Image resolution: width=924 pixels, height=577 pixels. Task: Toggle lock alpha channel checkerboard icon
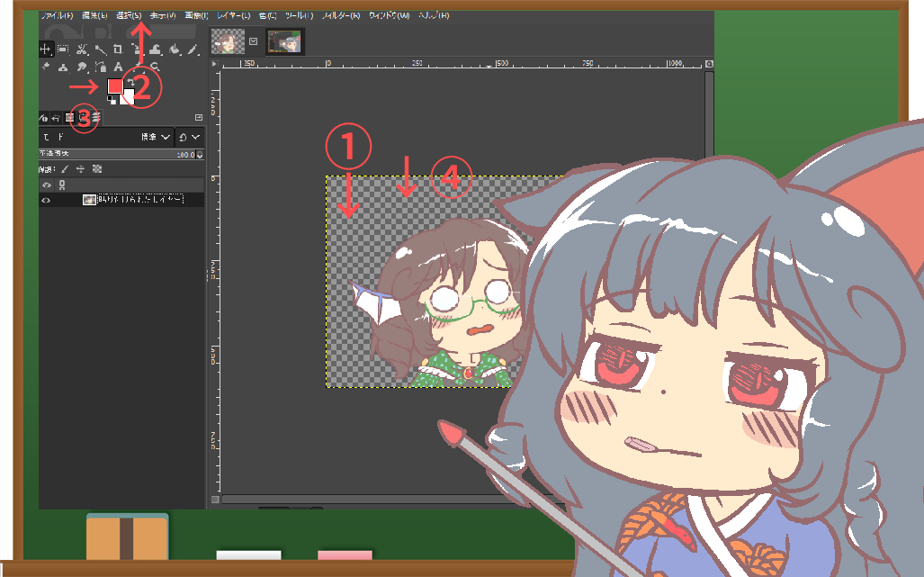[x=97, y=169]
